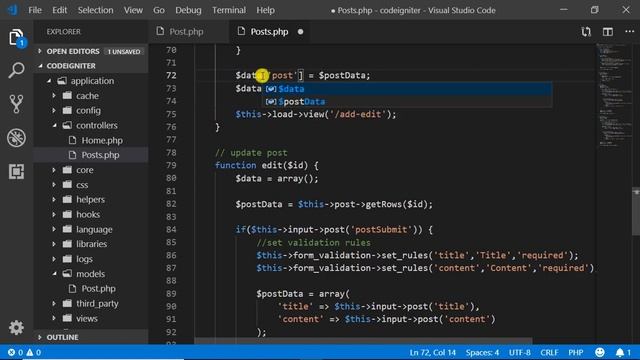Split the editor to the right

pos(608,31)
